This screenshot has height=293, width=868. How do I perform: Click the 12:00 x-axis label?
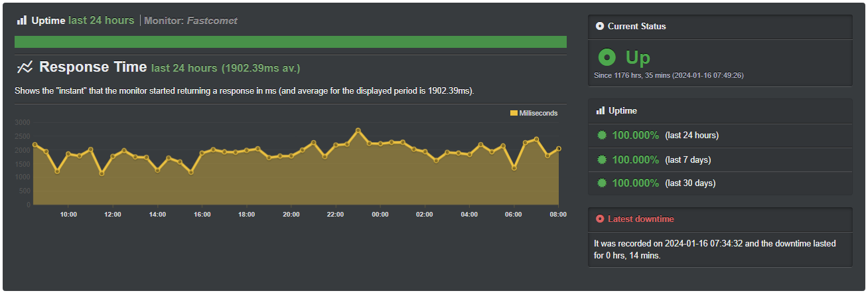tap(113, 215)
